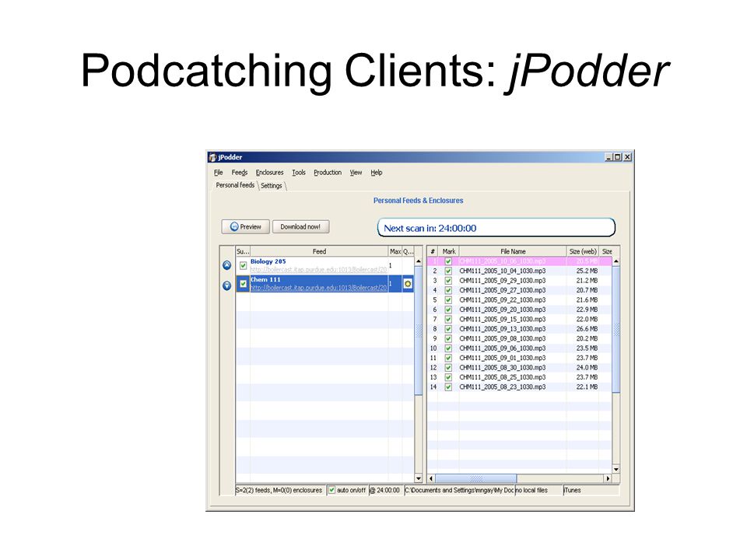Uncheck the Chem 111 subscription checkbox
Viewport: 747px width, 560px height.
[x=243, y=284]
